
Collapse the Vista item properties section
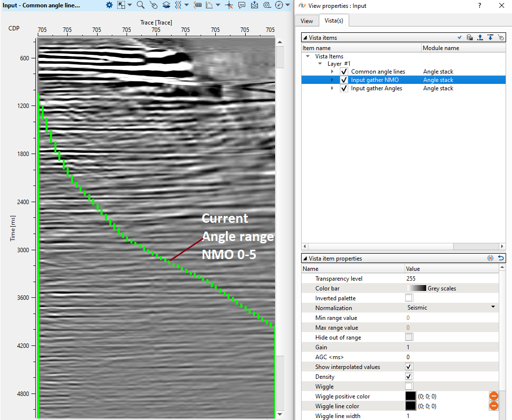[x=305, y=258]
